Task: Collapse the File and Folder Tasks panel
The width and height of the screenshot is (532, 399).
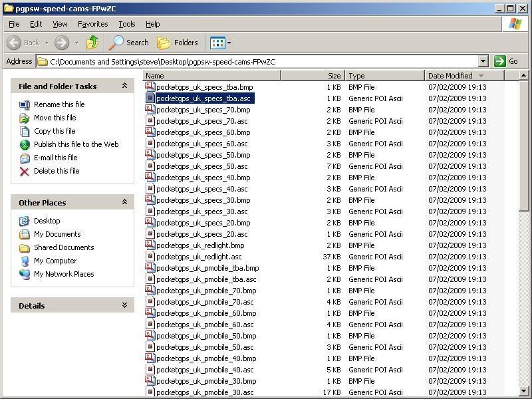Action: point(124,86)
